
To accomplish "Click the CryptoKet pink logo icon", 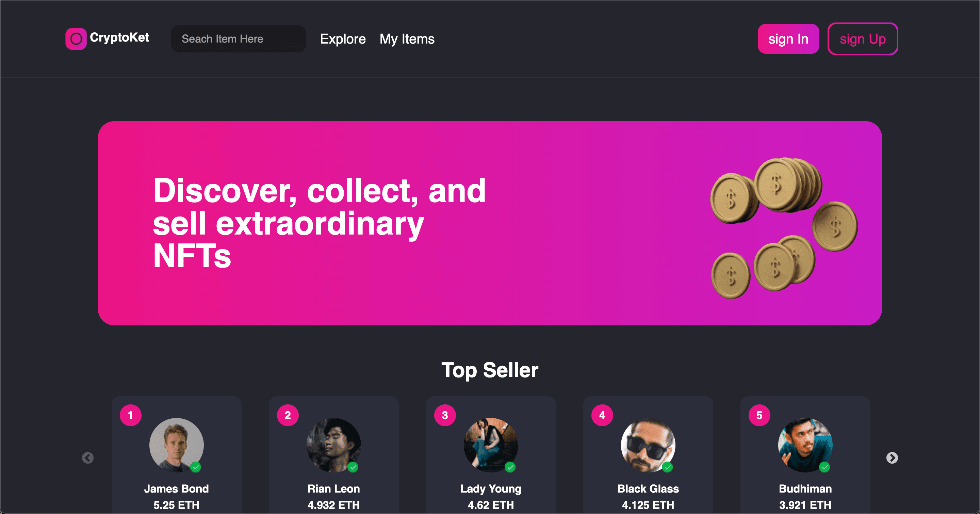I will coord(76,38).
